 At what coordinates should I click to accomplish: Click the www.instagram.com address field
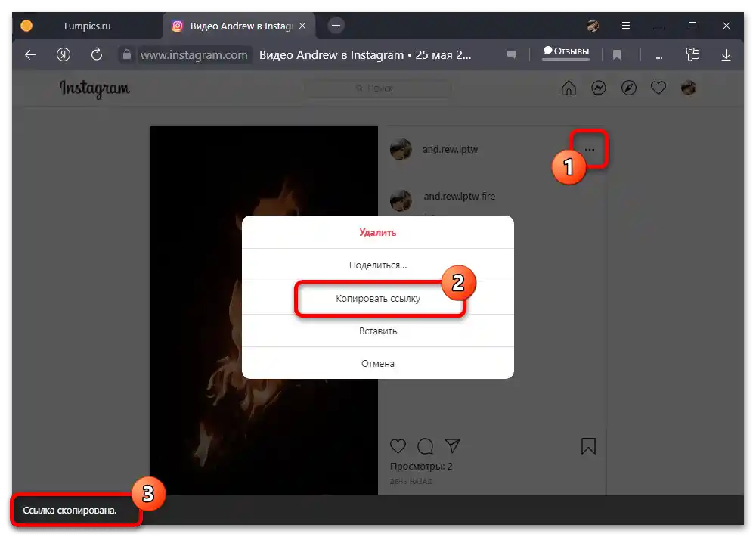pyautogui.click(x=194, y=55)
